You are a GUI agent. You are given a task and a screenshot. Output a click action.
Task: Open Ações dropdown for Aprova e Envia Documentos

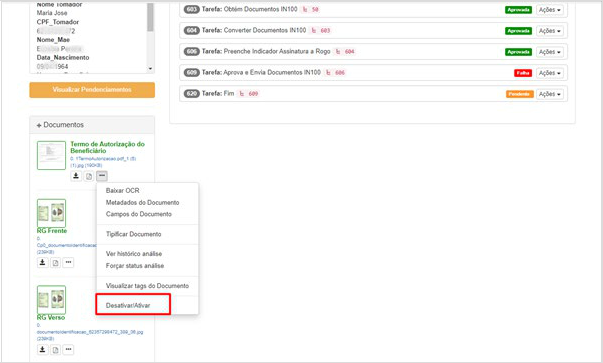coord(550,73)
